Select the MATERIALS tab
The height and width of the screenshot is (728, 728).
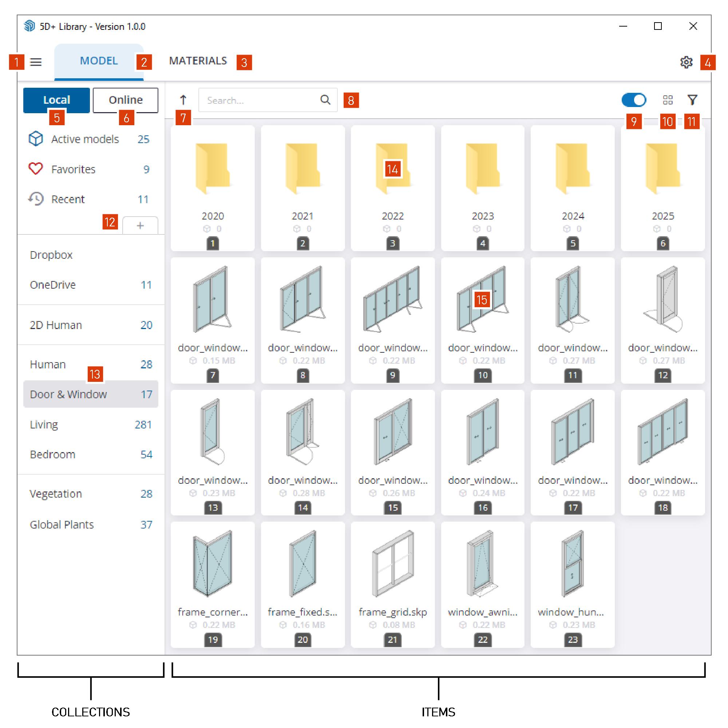coord(199,61)
